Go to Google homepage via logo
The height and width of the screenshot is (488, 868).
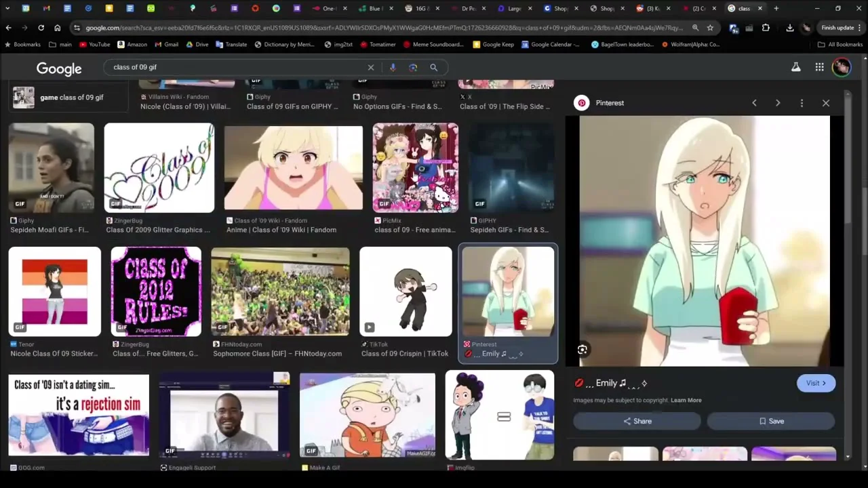(59, 68)
